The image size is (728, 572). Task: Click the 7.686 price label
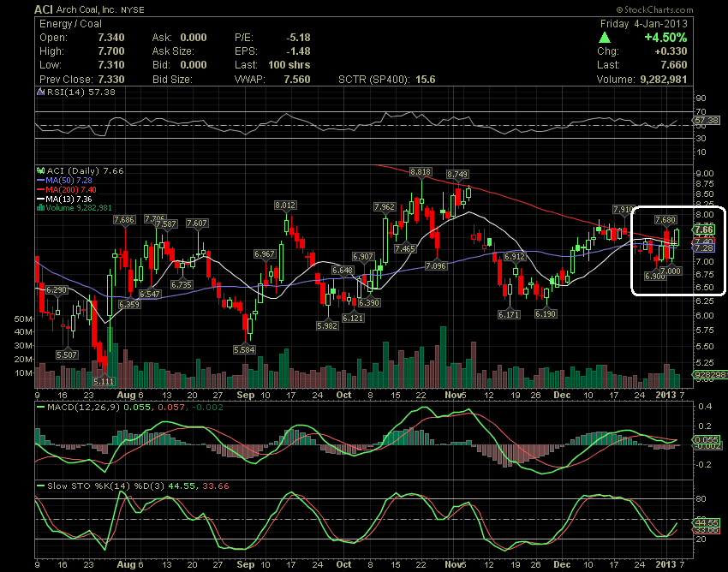tap(124, 219)
